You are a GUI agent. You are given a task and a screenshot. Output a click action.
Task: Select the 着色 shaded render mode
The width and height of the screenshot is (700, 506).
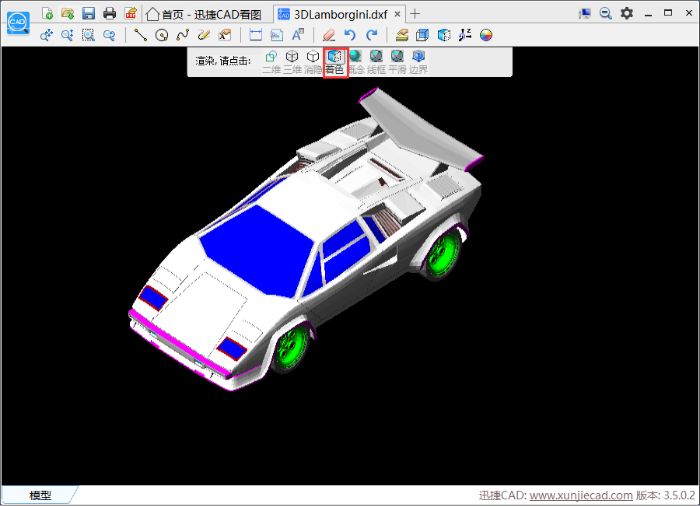click(x=335, y=62)
